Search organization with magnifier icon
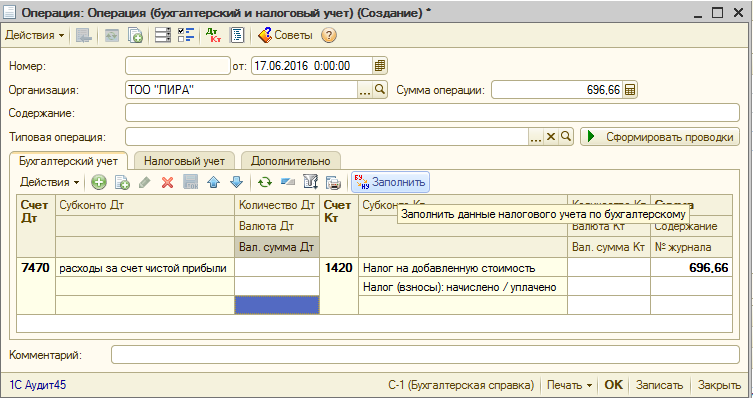The image size is (753, 398). coord(380,90)
